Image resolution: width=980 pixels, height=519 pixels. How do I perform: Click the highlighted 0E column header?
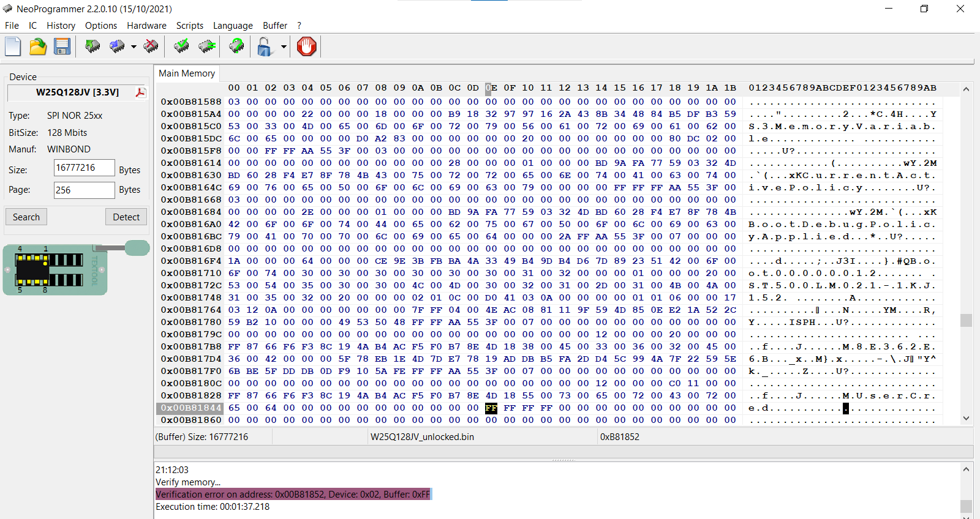pos(491,88)
